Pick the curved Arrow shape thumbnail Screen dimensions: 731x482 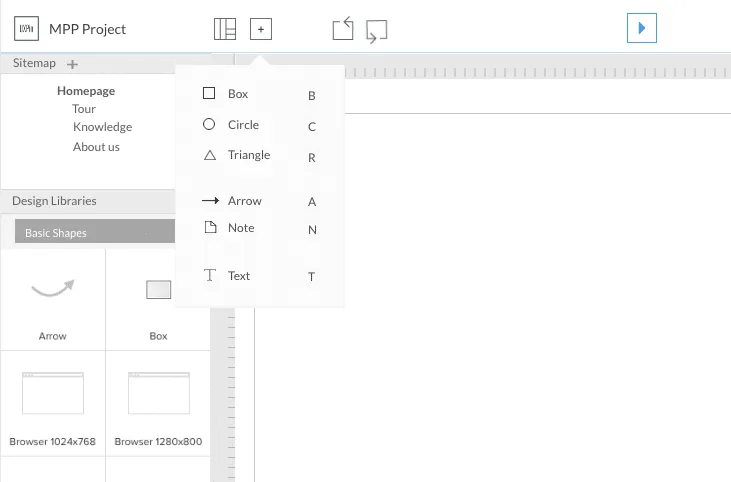tap(53, 289)
